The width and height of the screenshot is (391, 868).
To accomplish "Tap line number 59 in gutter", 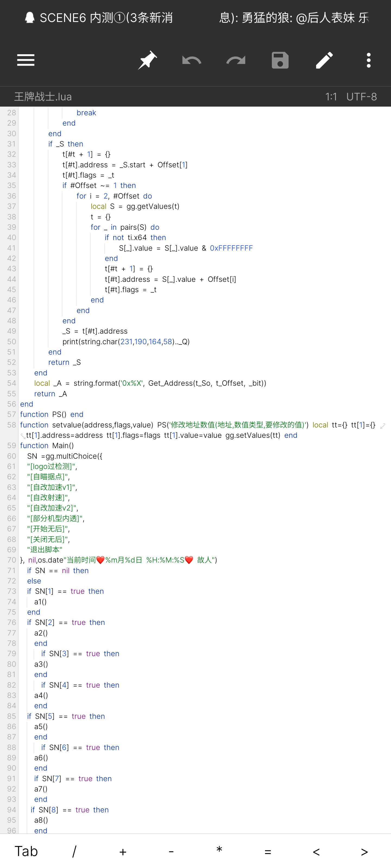I will pyautogui.click(x=11, y=445).
